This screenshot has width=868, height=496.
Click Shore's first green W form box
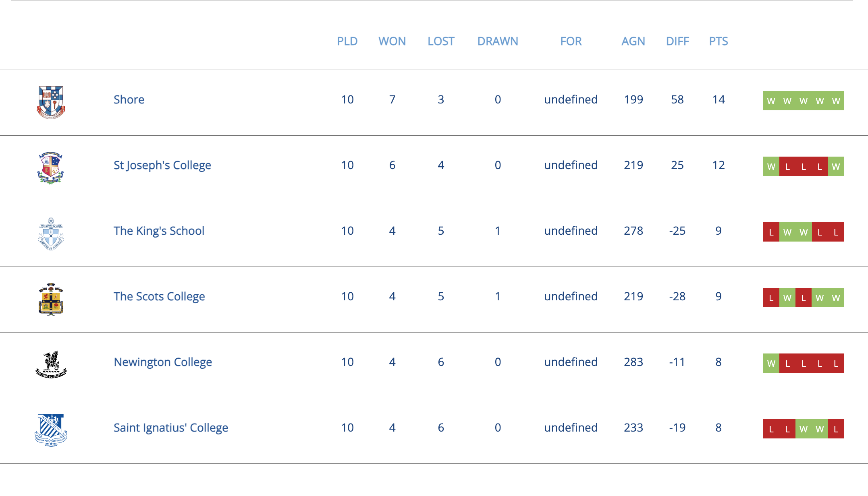tap(771, 101)
